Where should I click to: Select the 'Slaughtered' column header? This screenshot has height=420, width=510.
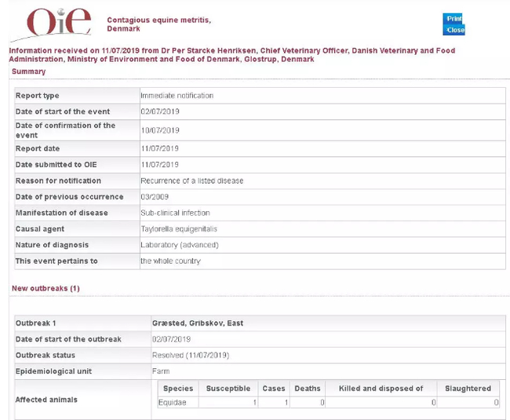coord(468,389)
